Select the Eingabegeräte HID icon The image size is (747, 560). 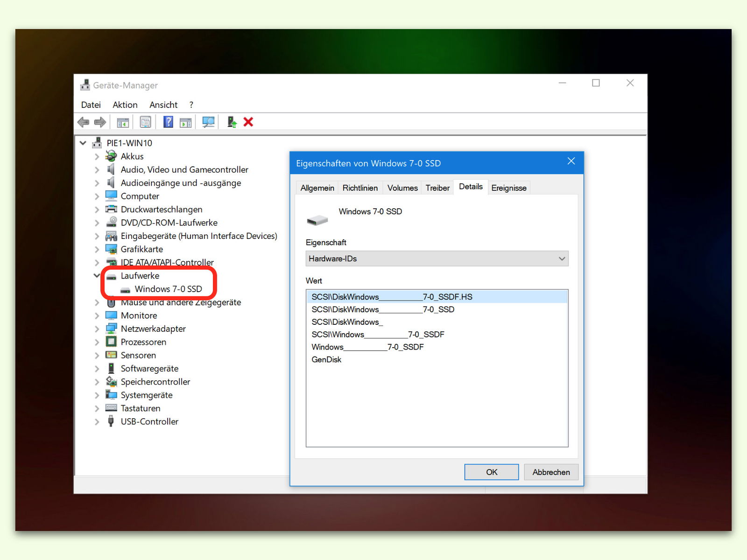[x=111, y=236]
